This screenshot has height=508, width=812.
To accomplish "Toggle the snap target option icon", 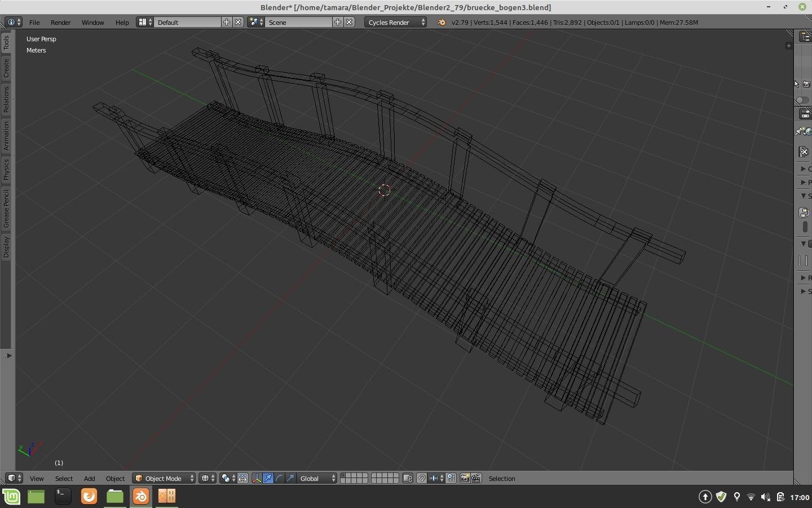I will click(x=451, y=478).
